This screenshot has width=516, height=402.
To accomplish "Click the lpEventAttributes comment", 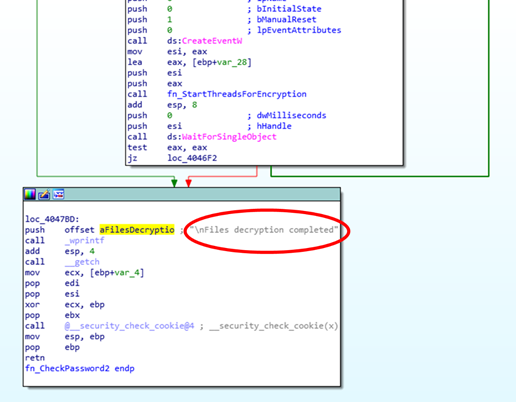I will coord(299,30).
